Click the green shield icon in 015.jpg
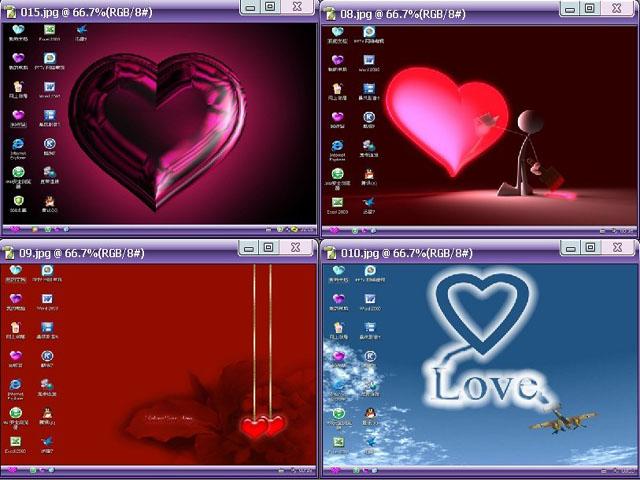Screen dimensions: 640x480 [18, 201]
